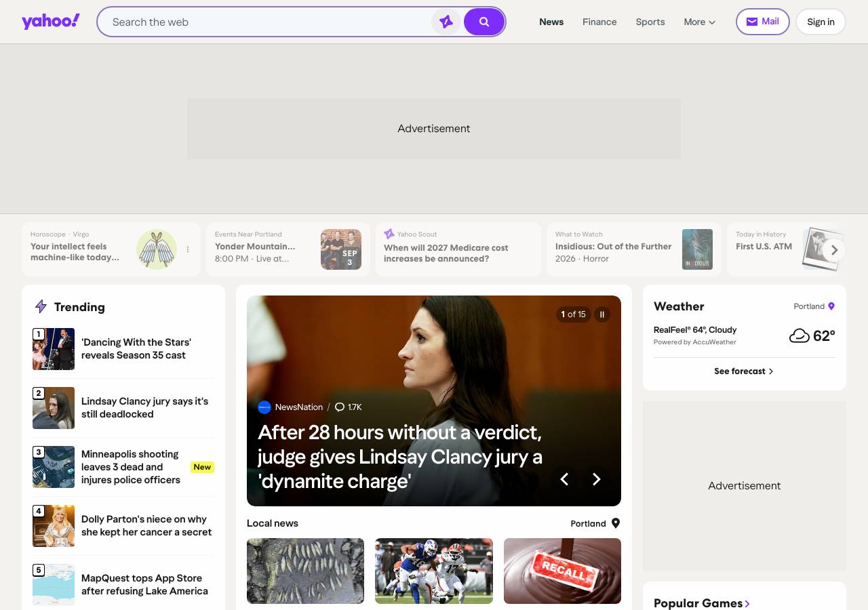Click the RealFeel 64°, Cloudy text

coord(695,330)
